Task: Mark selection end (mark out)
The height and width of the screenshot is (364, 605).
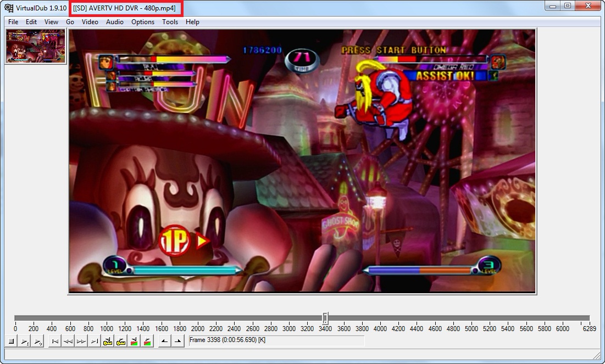Action: click(178, 341)
